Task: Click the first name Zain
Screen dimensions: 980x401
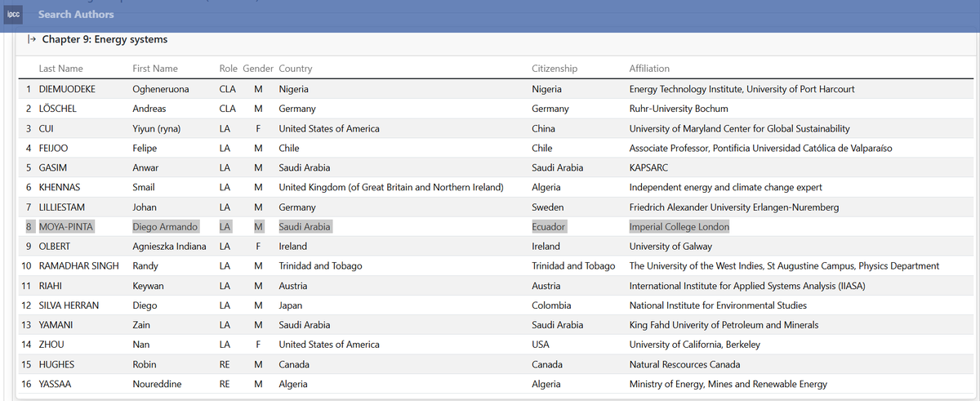Action: 142,325
